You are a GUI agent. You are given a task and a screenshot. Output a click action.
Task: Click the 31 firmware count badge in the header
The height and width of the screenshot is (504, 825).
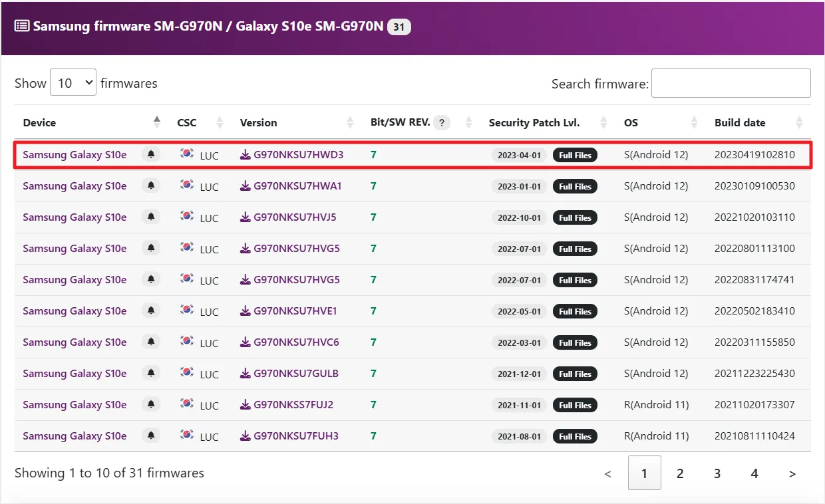(x=399, y=27)
